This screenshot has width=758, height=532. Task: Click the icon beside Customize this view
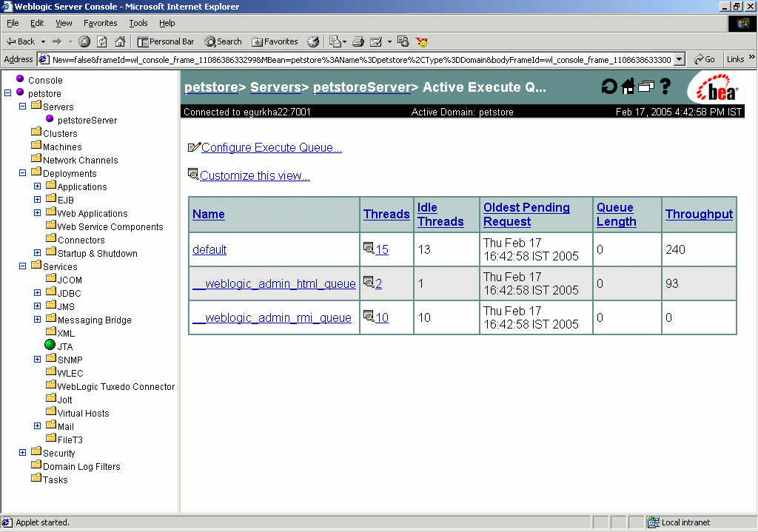193,174
